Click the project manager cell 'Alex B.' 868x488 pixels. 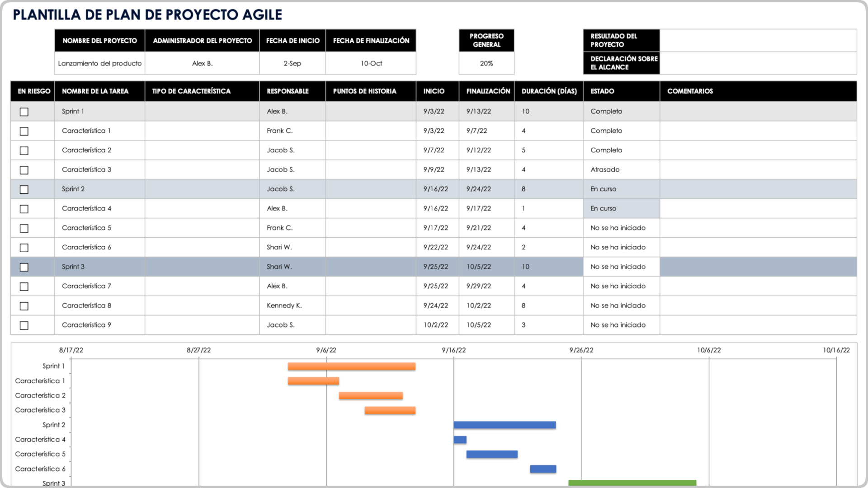202,63
